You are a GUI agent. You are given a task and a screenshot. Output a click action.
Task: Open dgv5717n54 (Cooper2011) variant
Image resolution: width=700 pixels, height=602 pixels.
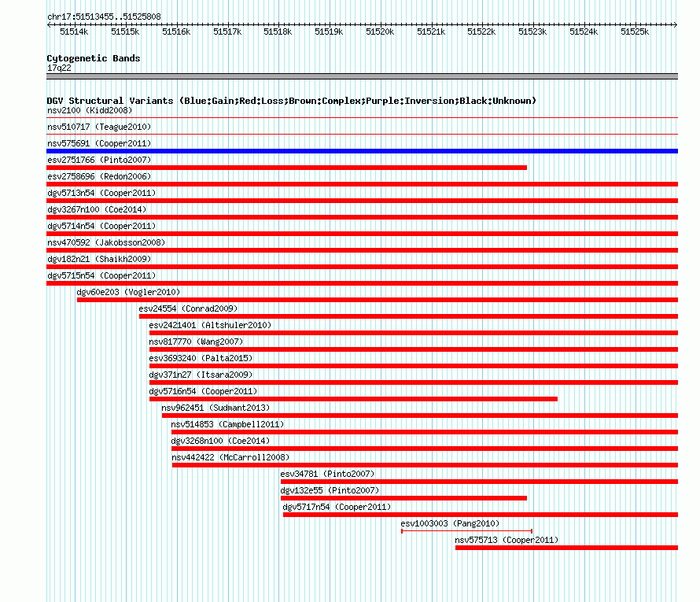point(337,507)
